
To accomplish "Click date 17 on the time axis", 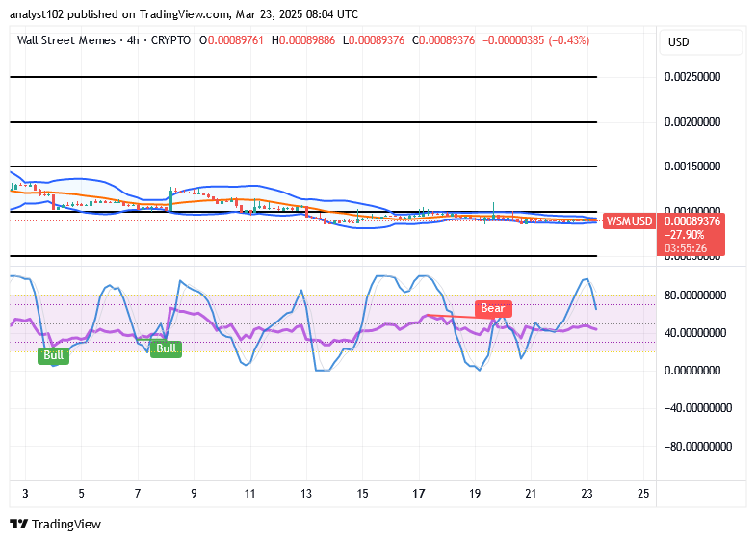I will point(419,494).
